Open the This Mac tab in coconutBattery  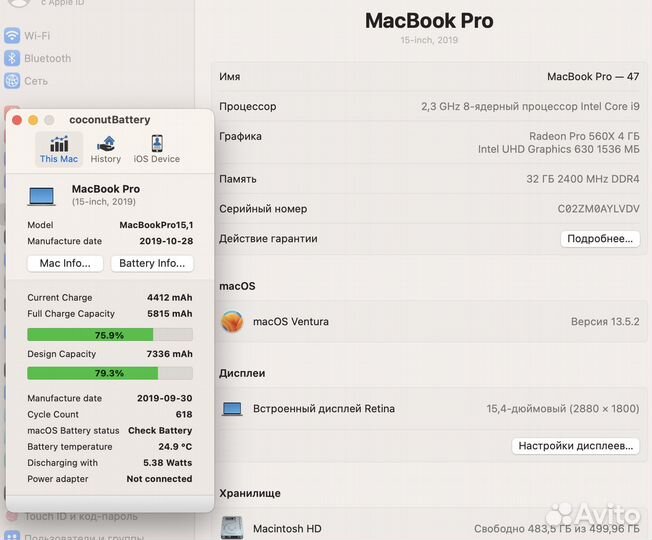(x=59, y=150)
